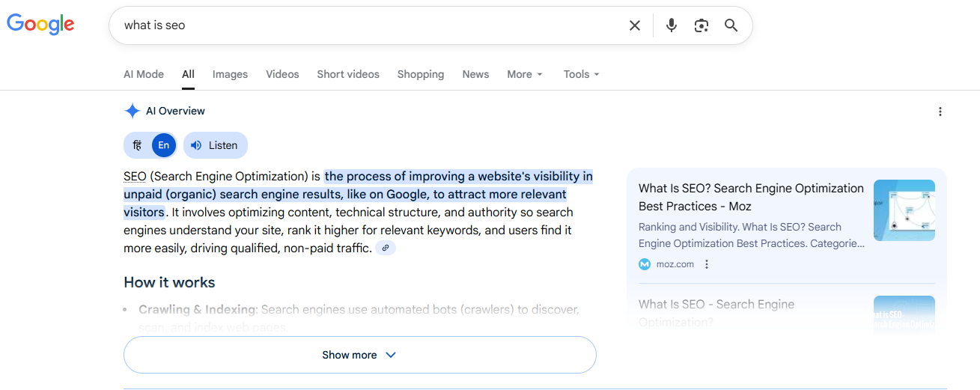Clear the search box with X icon
Image resolution: width=980 pixels, height=390 pixels.
click(635, 25)
